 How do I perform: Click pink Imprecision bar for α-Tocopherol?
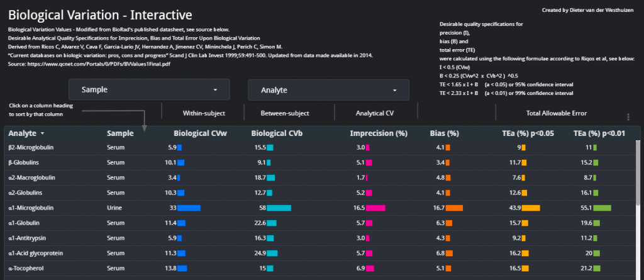click(x=370, y=268)
